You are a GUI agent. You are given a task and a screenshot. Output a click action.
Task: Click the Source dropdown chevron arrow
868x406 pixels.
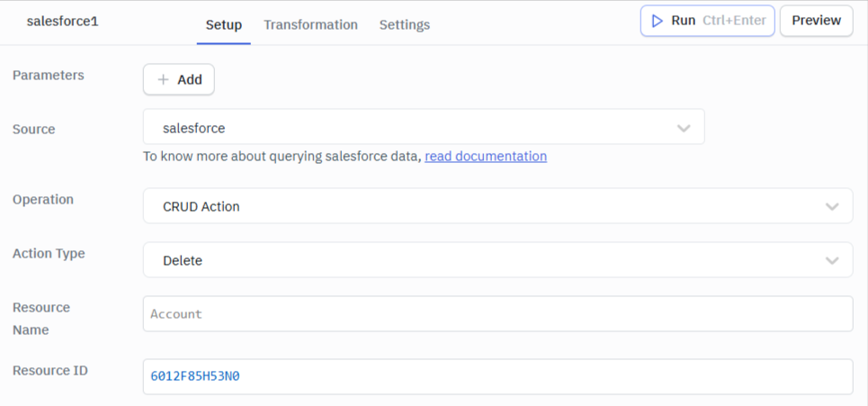(x=684, y=129)
